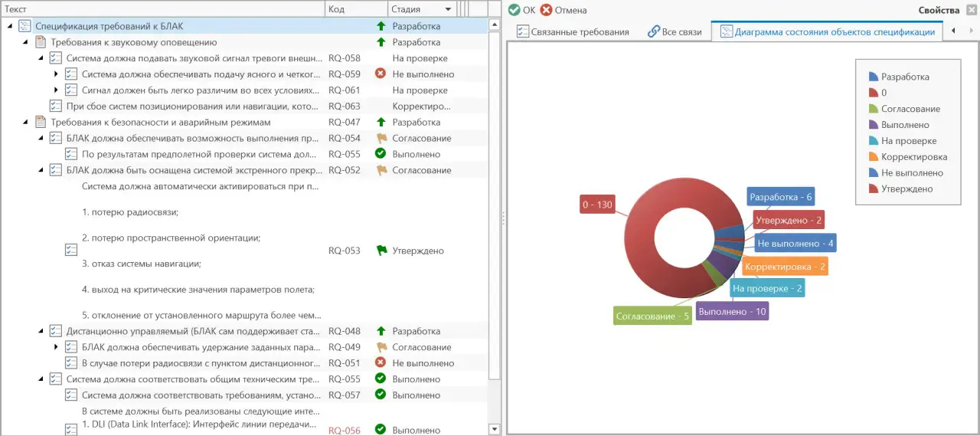Click the checklist icon in the RQ-063 row
The image size is (980, 436).
[x=56, y=107]
